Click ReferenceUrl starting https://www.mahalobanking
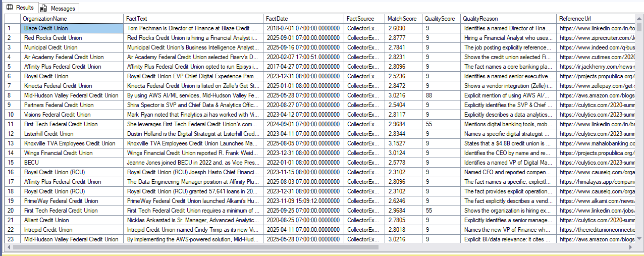Image resolution: width=644 pixels, height=256 pixels. pyautogui.click(x=596, y=143)
